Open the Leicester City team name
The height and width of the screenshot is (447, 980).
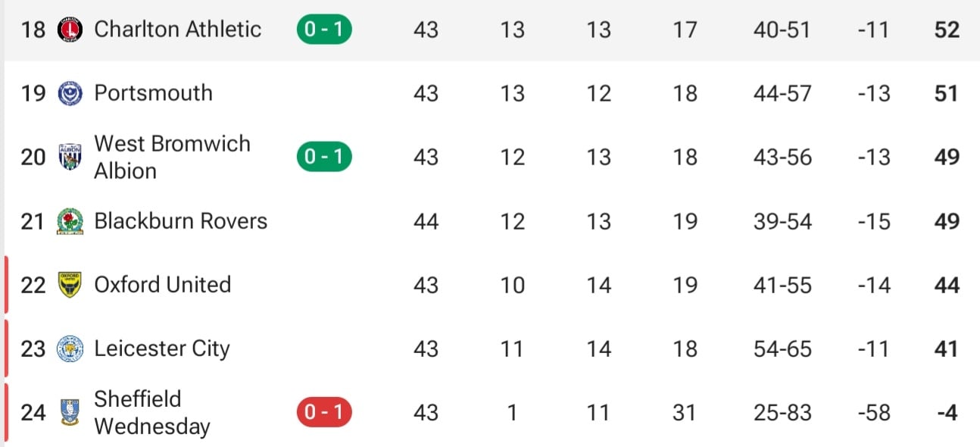[162, 349]
